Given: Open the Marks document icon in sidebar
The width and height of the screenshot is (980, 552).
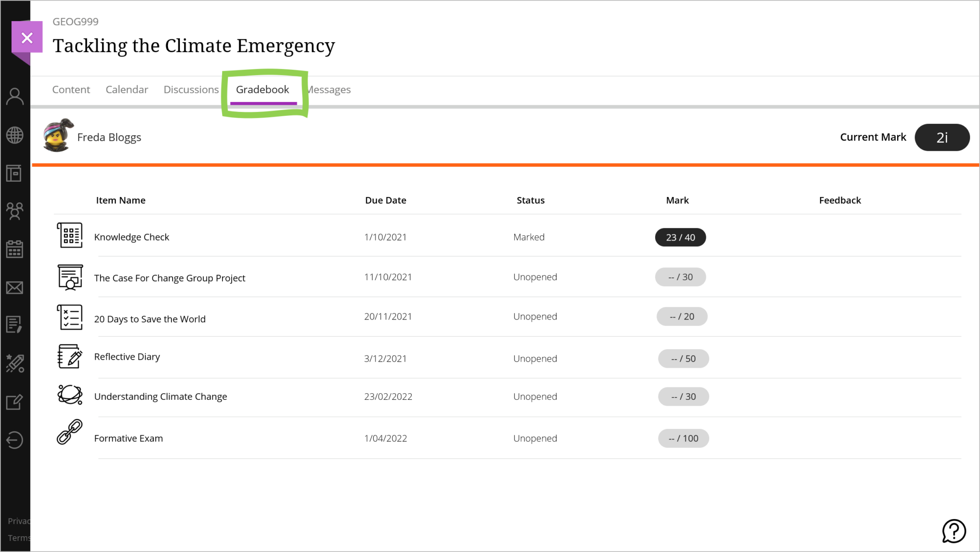Looking at the screenshot, I should pyautogui.click(x=14, y=325).
